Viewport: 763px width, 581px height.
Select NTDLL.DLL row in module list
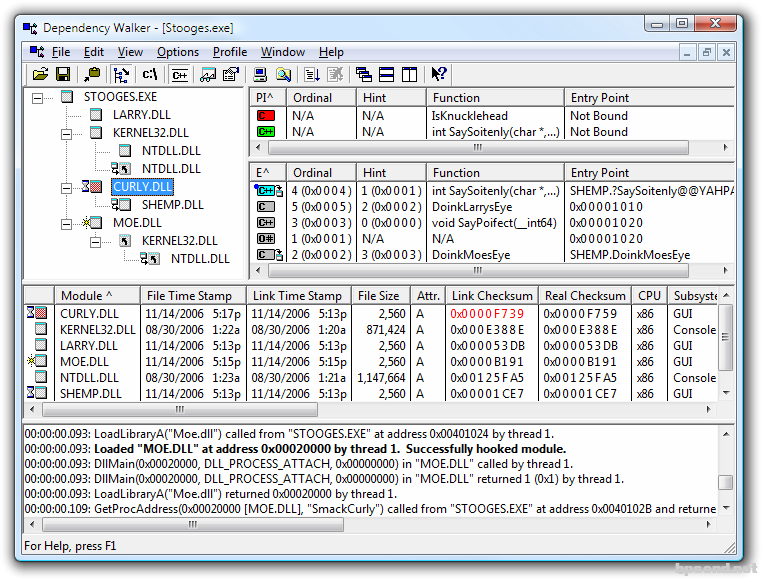[372, 378]
